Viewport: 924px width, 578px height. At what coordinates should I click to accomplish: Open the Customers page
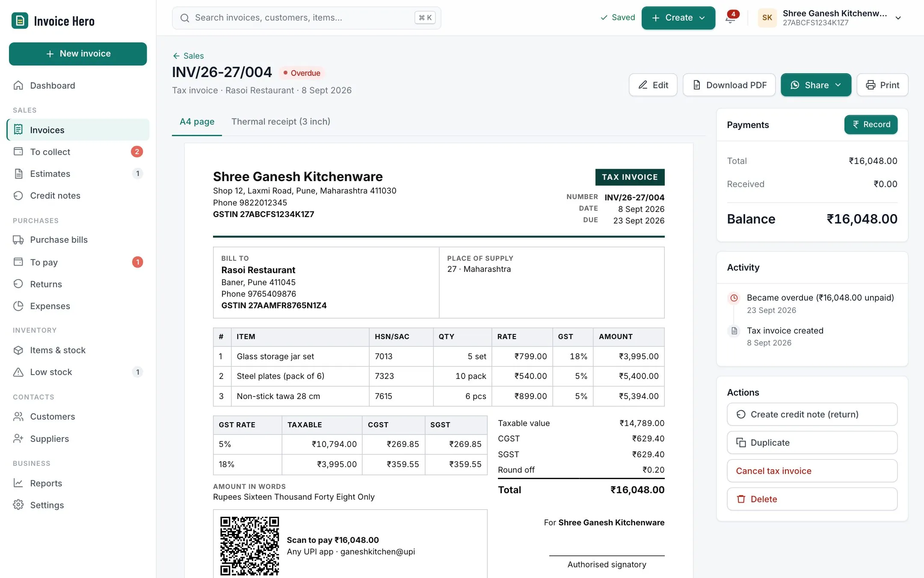click(x=78, y=417)
